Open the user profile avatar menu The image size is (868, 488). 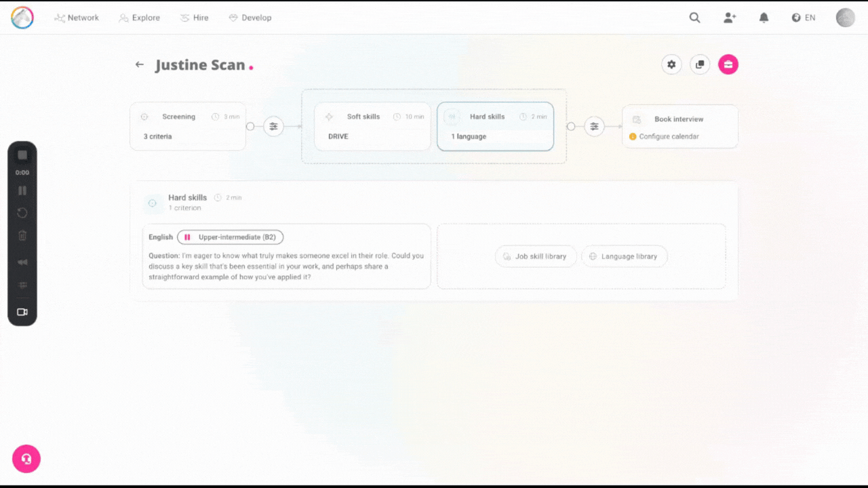click(x=845, y=18)
